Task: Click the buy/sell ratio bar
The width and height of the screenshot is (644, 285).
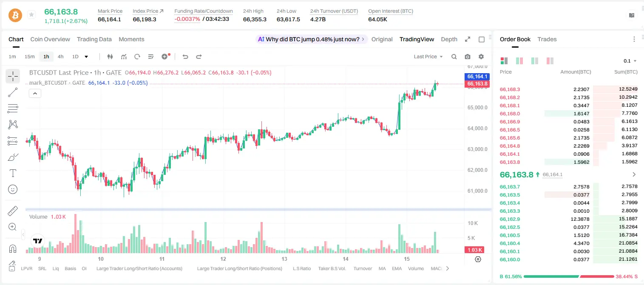Action: (x=569, y=276)
